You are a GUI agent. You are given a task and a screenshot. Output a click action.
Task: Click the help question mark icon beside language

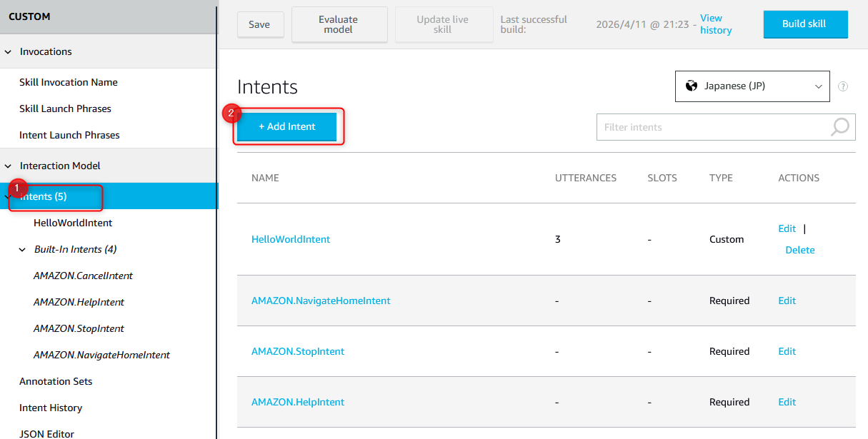point(843,86)
